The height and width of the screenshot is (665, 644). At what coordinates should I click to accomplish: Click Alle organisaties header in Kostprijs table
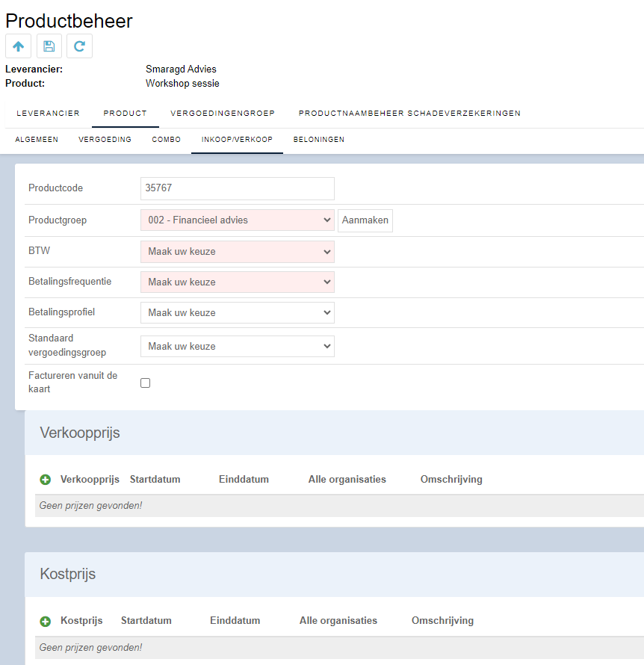click(x=338, y=620)
